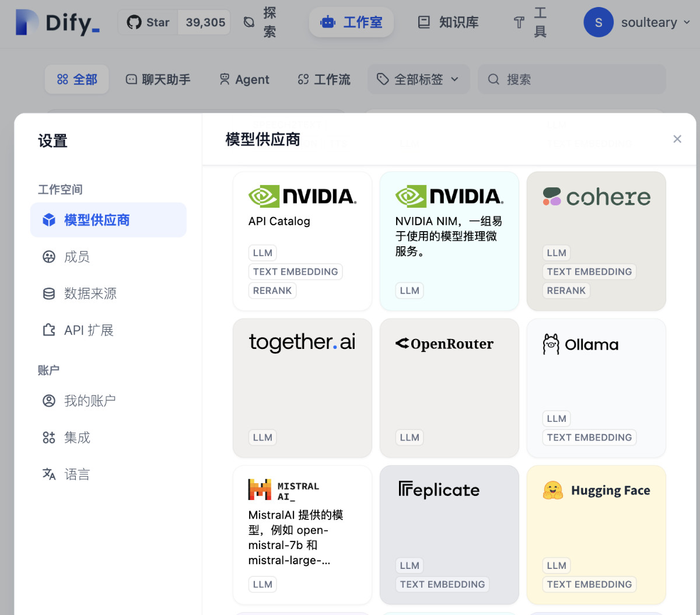This screenshot has height=615, width=700.
Task: Click TEXT EMBEDDING tag on Replicate card
Action: [x=442, y=585]
